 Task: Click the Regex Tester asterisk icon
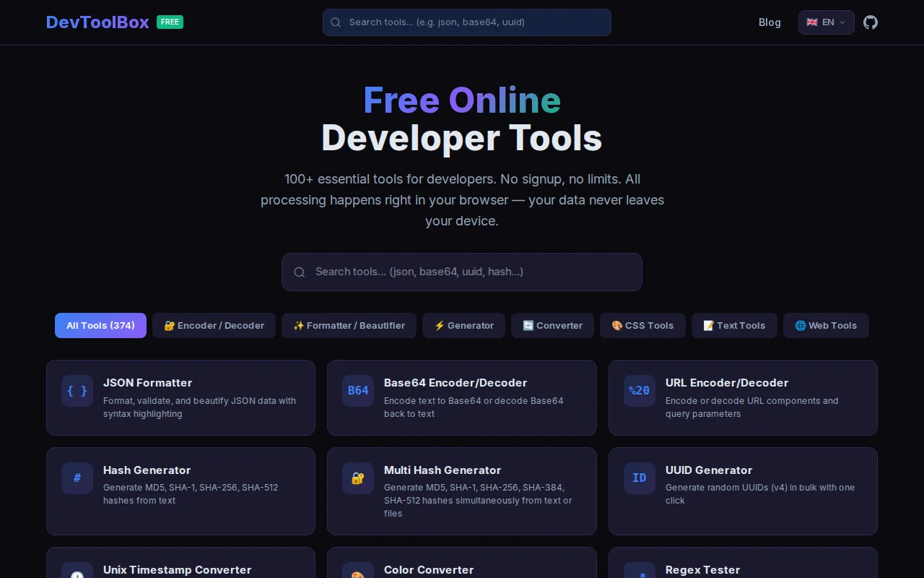[x=640, y=570]
